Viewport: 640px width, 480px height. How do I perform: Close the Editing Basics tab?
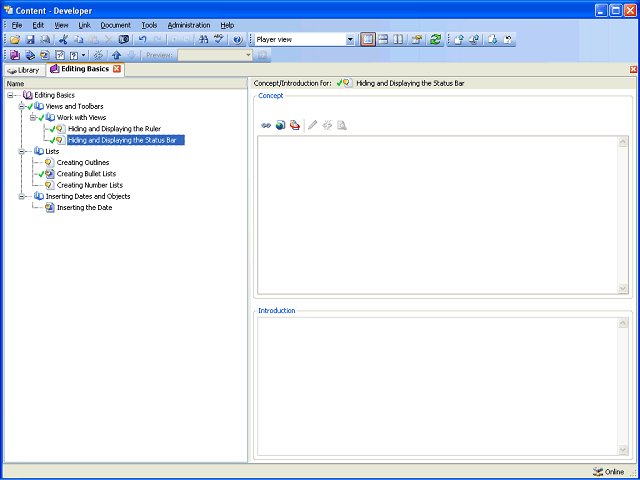tap(117, 69)
